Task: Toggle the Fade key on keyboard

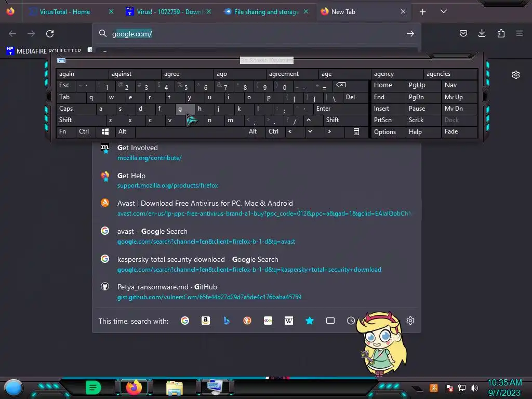Action: coord(459,131)
